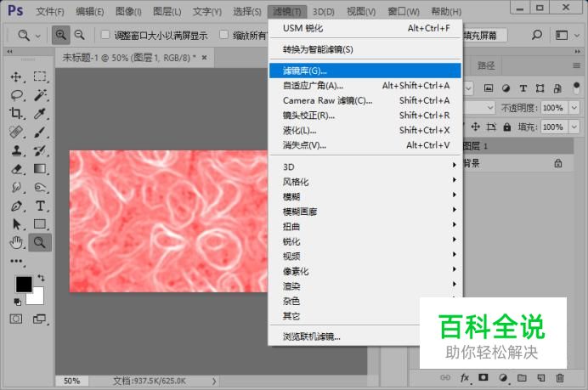Select the Eraser tool
Image resolution: width=588 pixels, height=390 pixels.
tap(16, 169)
